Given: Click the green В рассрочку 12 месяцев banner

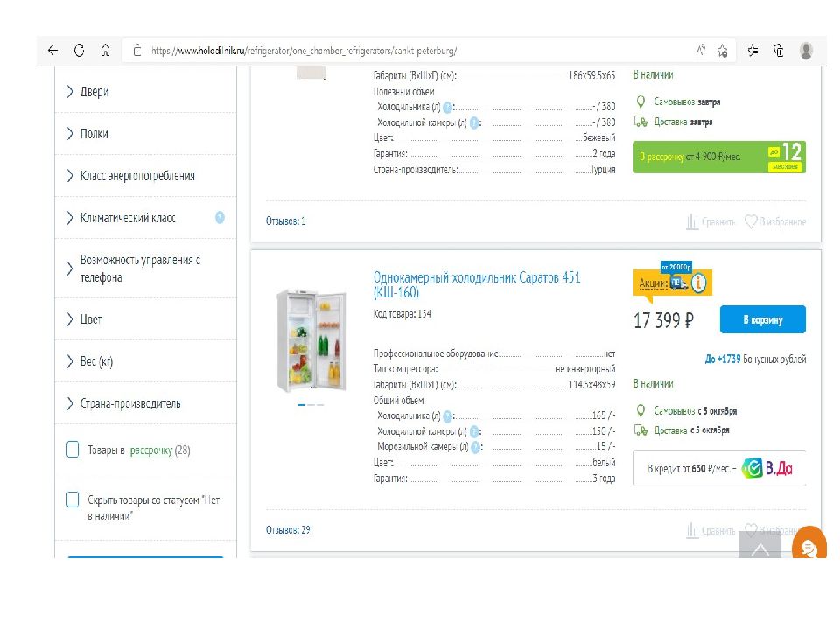Looking at the screenshot, I should [x=719, y=157].
